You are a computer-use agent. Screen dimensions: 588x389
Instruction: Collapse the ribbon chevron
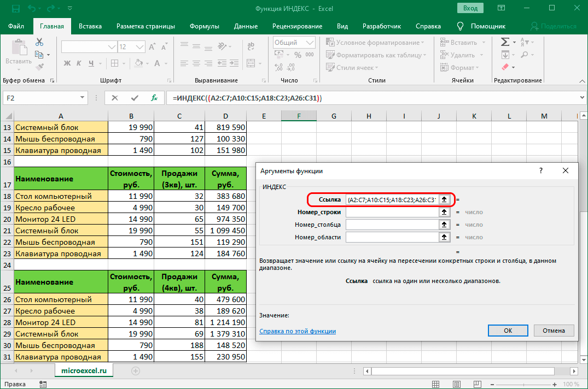click(582, 81)
